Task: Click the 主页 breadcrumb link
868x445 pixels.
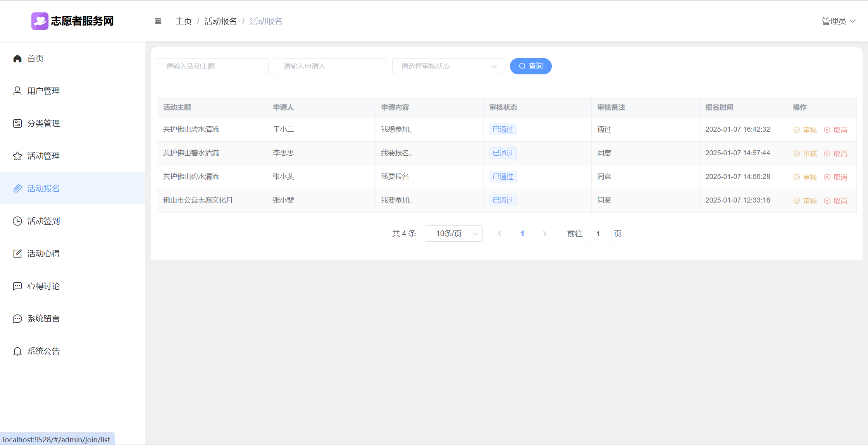Action: (183, 21)
